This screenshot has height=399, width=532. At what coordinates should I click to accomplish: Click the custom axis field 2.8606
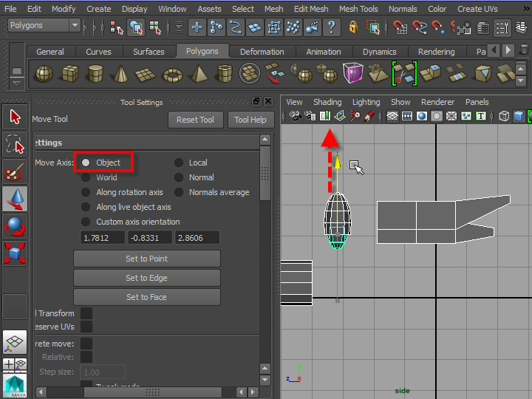(x=197, y=238)
